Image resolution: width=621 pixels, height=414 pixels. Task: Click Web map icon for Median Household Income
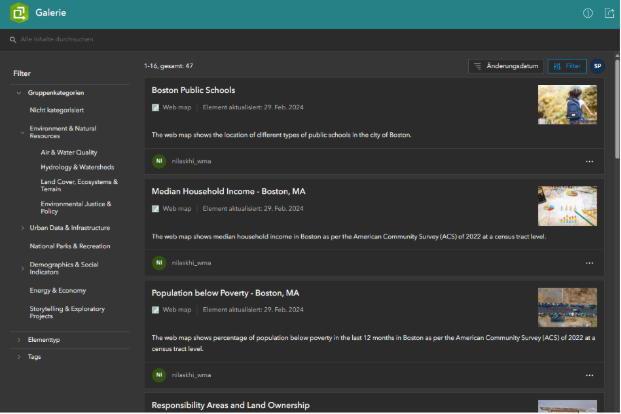coord(155,209)
